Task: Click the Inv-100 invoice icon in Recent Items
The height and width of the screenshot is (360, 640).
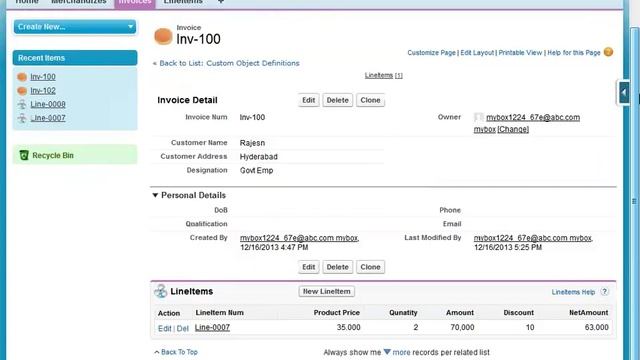Action: coord(22,77)
